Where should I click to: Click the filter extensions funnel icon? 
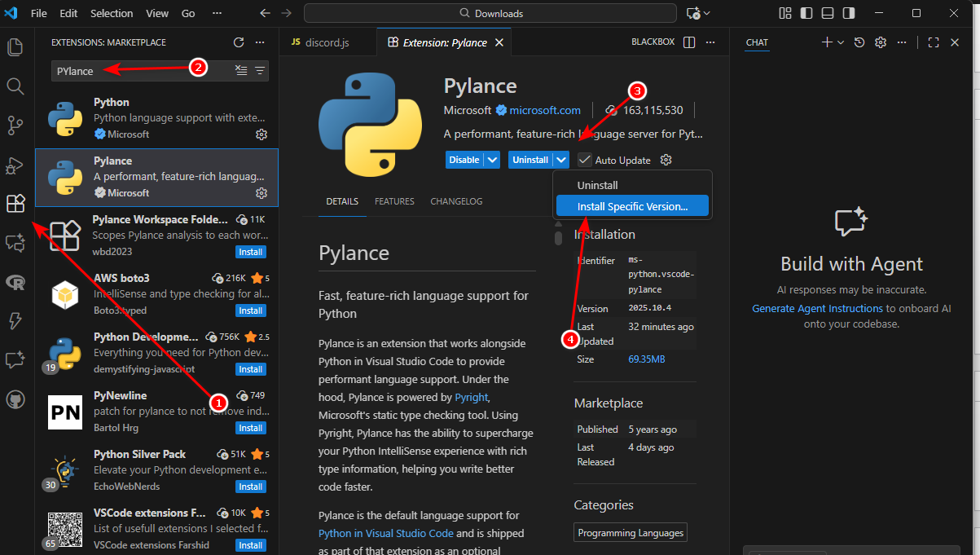[x=260, y=71]
